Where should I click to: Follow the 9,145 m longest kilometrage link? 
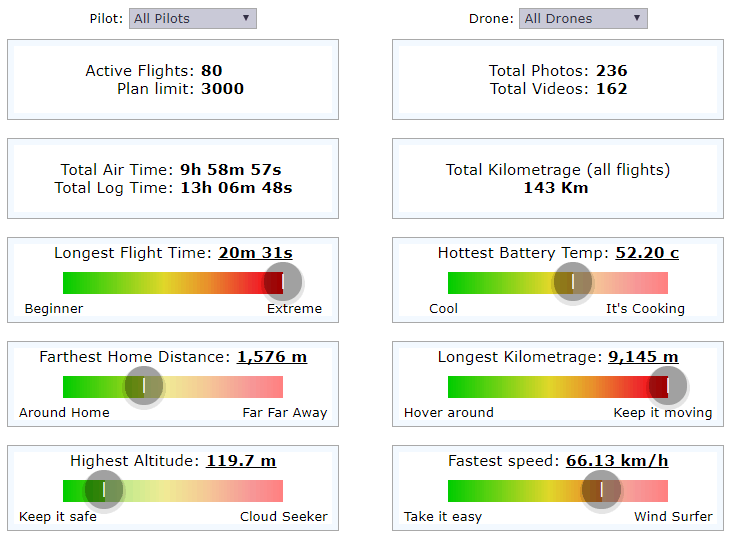[x=643, y=357]
